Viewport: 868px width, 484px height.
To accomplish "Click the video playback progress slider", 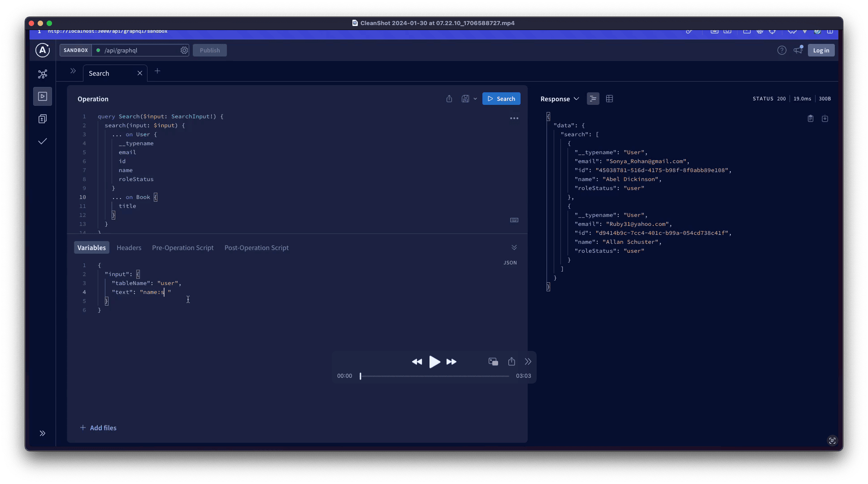I will 434,376.
